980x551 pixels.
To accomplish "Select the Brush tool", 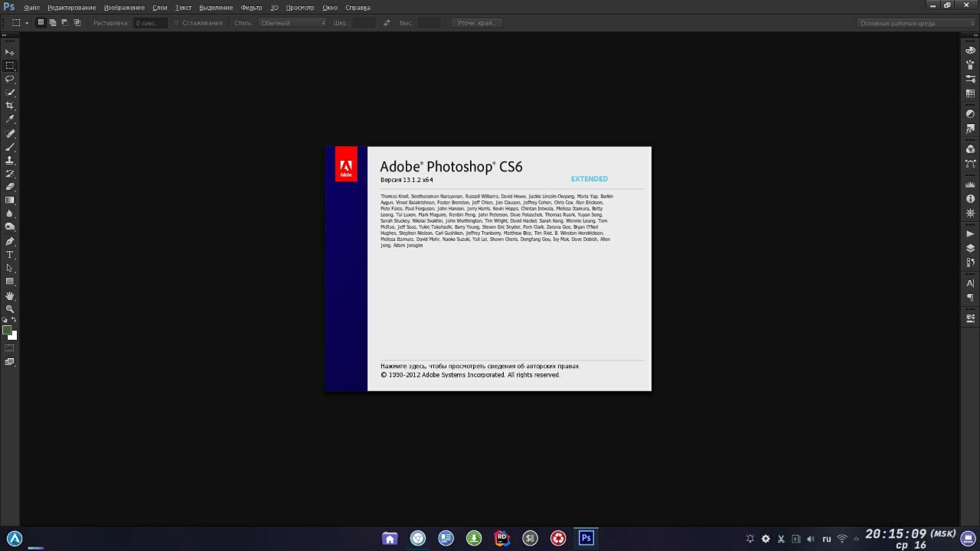I will tap(10, 147).
